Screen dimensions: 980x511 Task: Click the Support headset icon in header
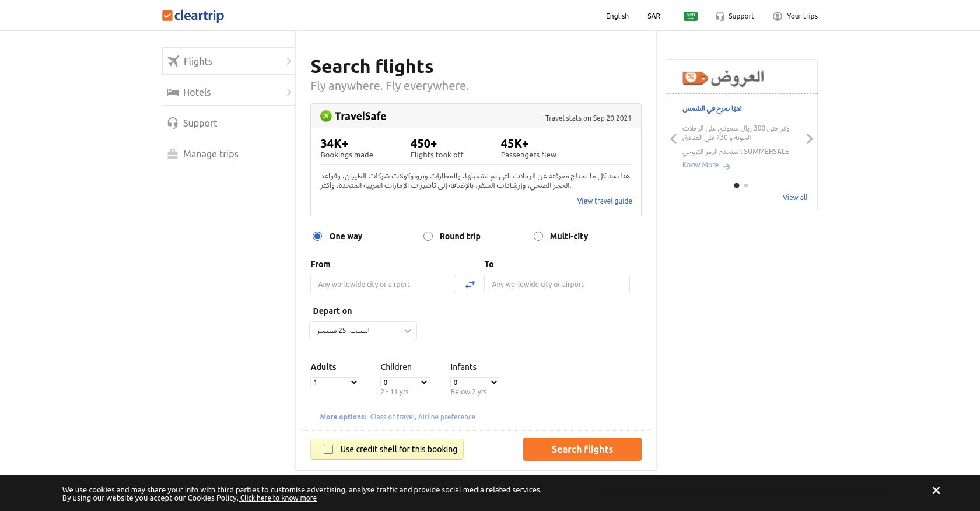click(x=720, y=16)
